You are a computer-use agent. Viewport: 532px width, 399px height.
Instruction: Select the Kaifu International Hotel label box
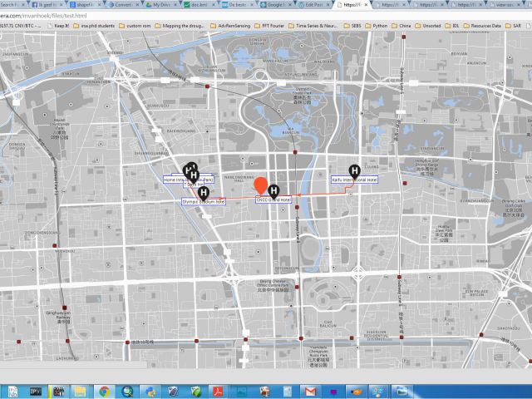click(355, 180)
